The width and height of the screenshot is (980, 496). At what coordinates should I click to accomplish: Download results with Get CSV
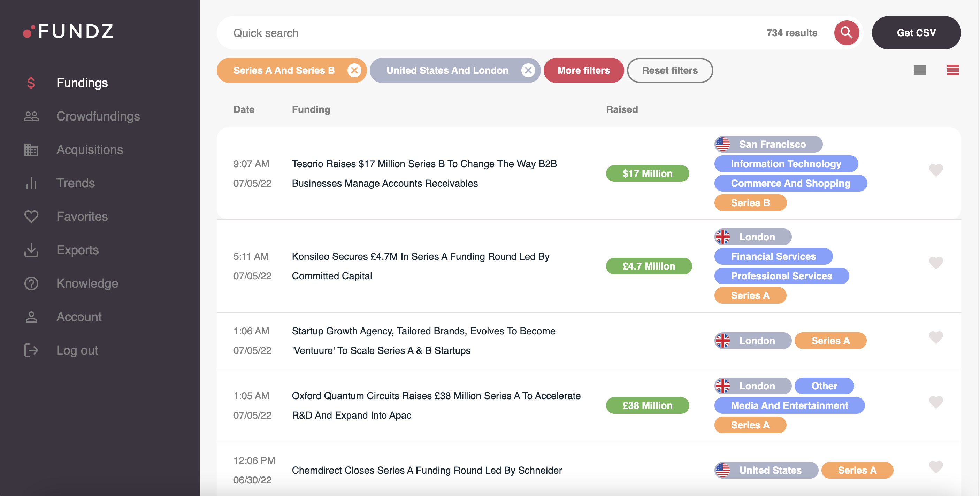pos(916,33)
